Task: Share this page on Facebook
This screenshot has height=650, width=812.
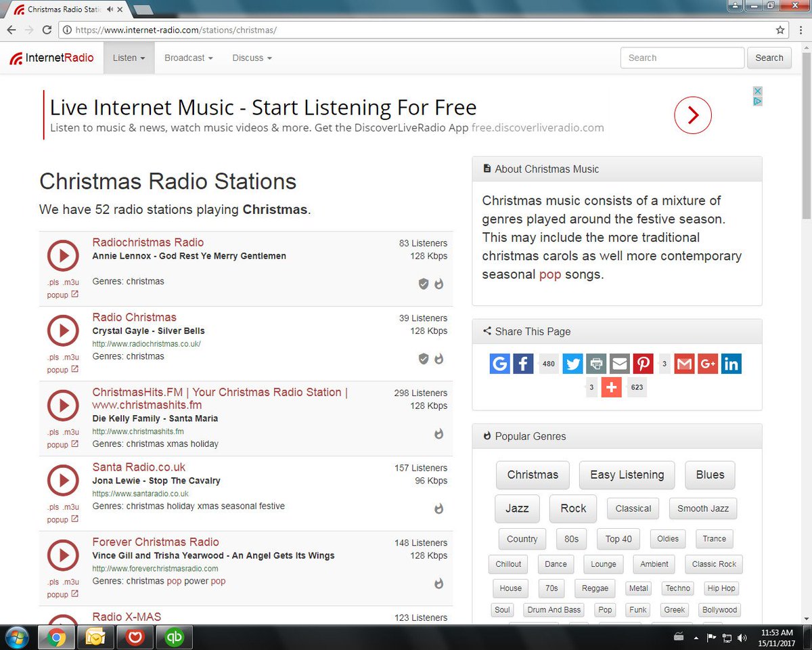Action: click(x=523, y=364)
